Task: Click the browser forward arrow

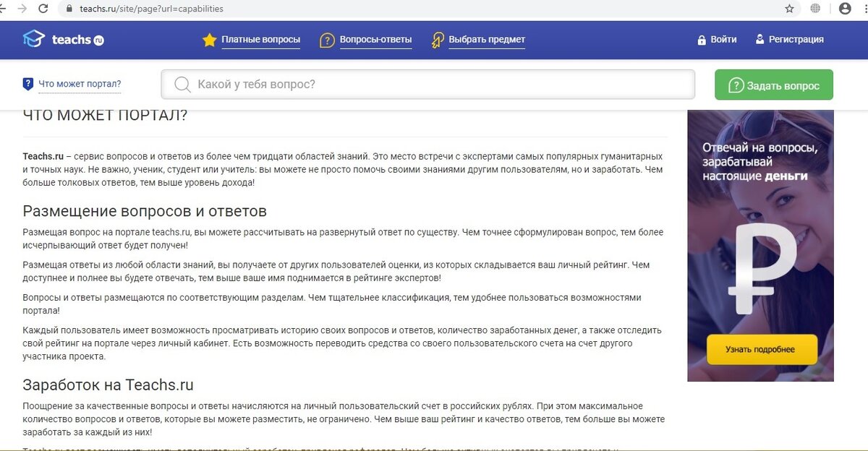Action: pos(22,9)
